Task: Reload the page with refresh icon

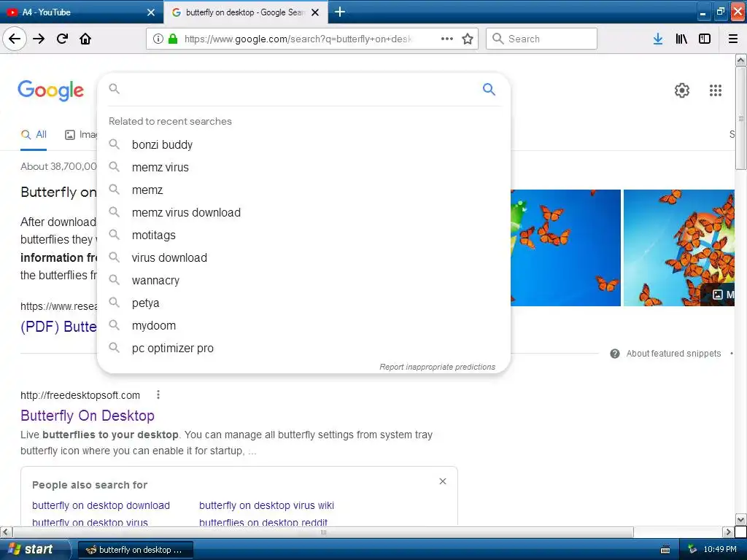Action: coord(62,39)
